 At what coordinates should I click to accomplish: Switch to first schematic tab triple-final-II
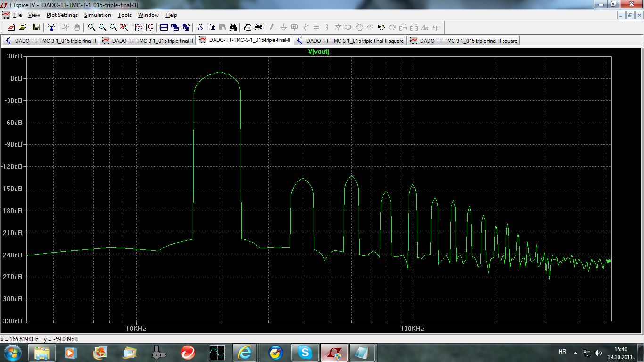50,41
